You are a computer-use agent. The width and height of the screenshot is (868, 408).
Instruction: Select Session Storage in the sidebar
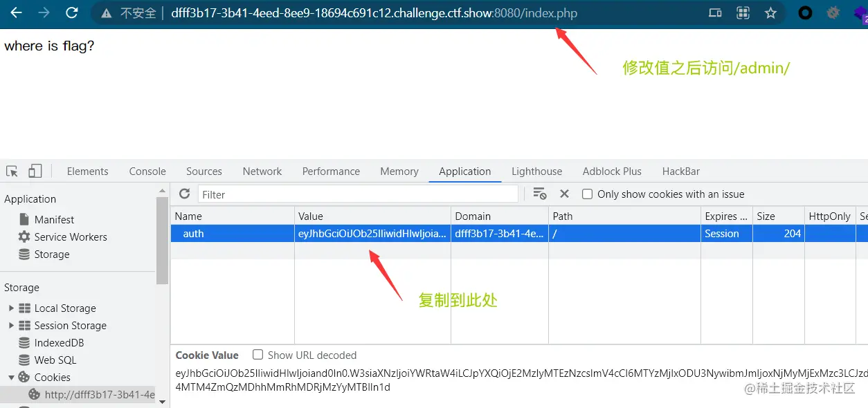pos(71,325)
